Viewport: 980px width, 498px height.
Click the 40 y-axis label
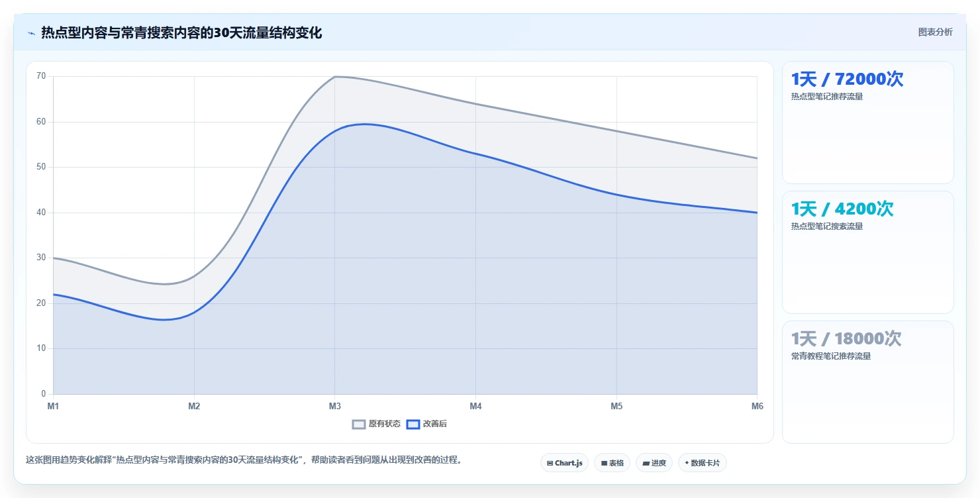click(41, 213)
